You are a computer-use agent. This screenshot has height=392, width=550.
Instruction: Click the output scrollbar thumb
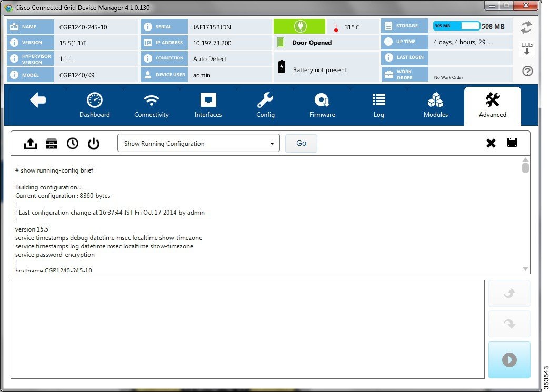(525, 168)
